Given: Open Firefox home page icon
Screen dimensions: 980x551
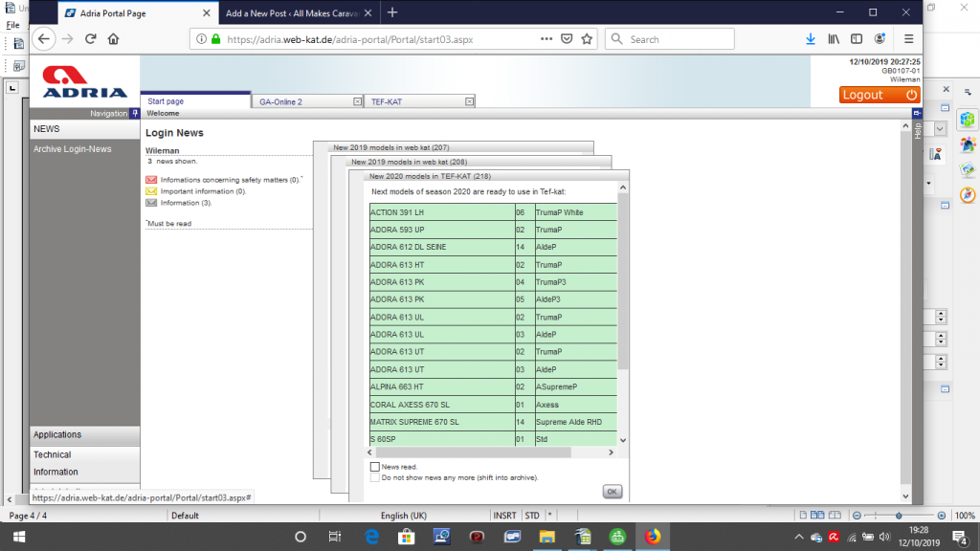Looking at the screenshot, I should 113,38.
